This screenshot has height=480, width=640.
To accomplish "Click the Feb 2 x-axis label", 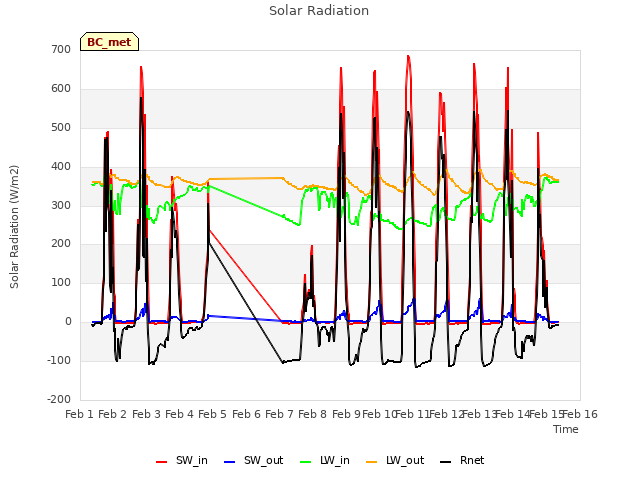I will click(113, 414).
